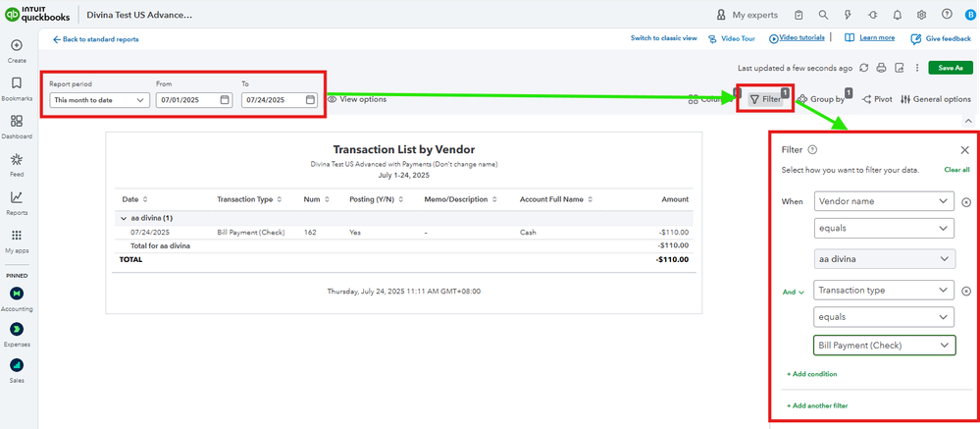The width and height of the screenshot is (980, 429).
Task: Click the plug integrations icon in header
Action: coord(872,15)
